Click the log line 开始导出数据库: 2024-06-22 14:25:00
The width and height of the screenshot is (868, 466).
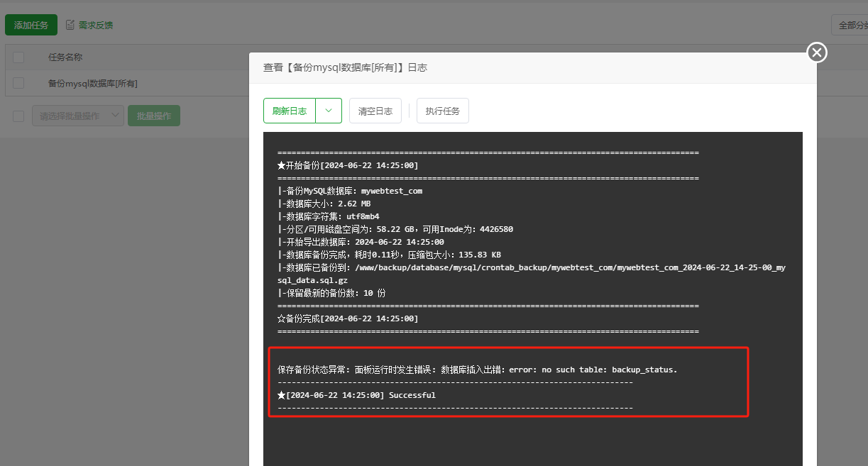[361, 242]
